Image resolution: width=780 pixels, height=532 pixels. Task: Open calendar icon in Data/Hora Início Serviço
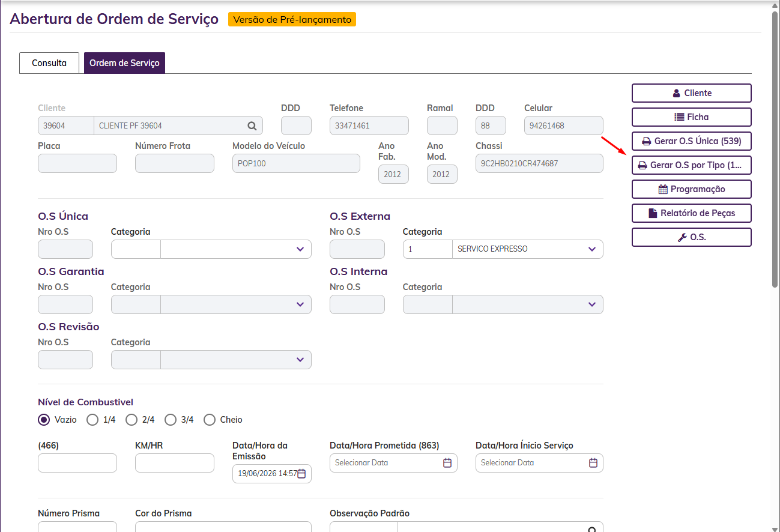point(593,463)
